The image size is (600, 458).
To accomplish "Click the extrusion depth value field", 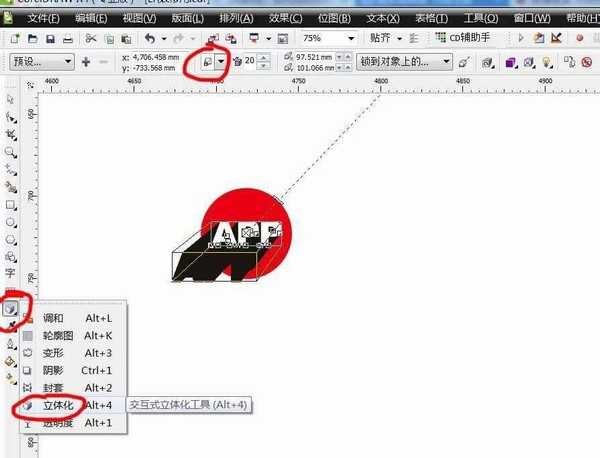I will (250, 61).
